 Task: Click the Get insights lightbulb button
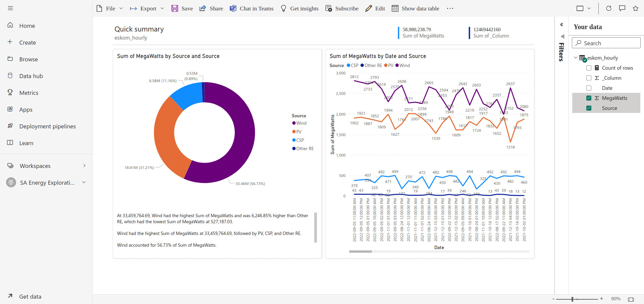(299, 8)
